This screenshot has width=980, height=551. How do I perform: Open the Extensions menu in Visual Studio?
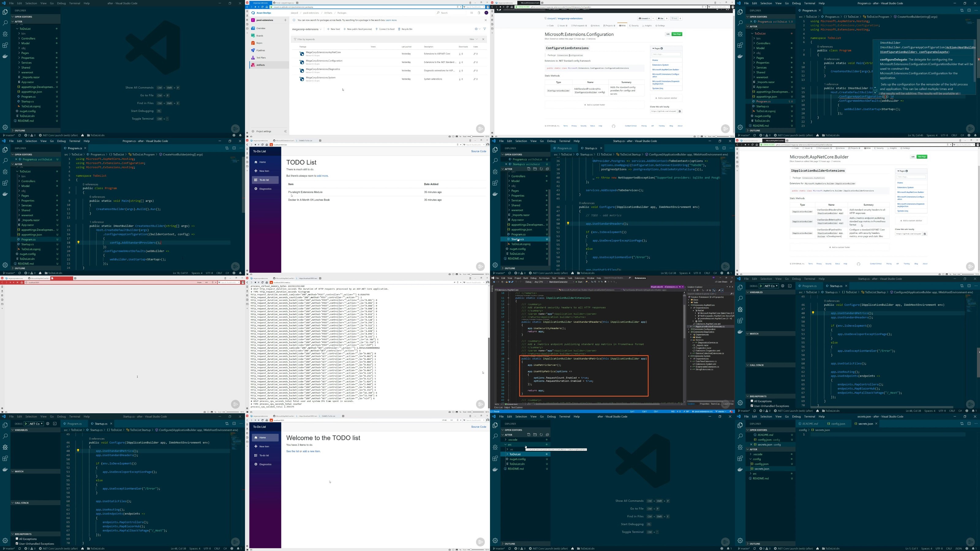[x=579, y=278]
